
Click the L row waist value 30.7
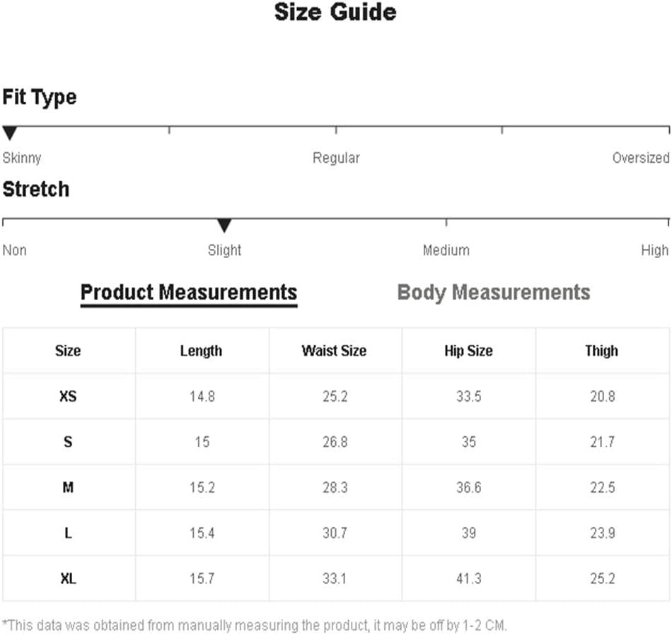click(335, 533)
